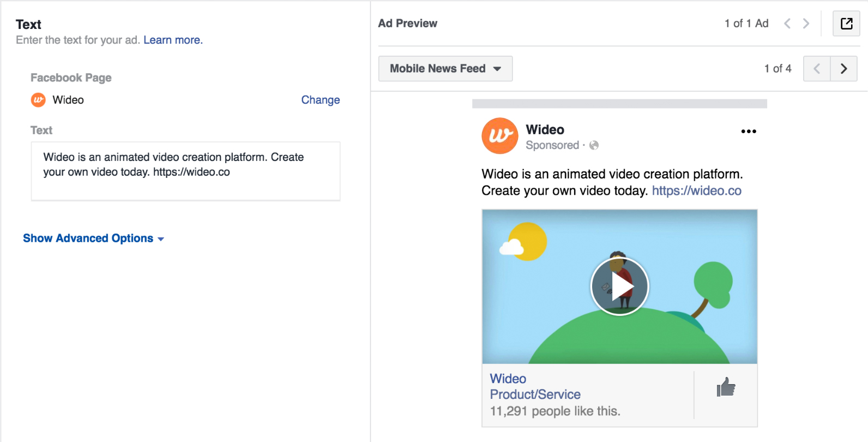
Task: Click the small Wideo icon under Facebook Page
Action: click(38, 100)
